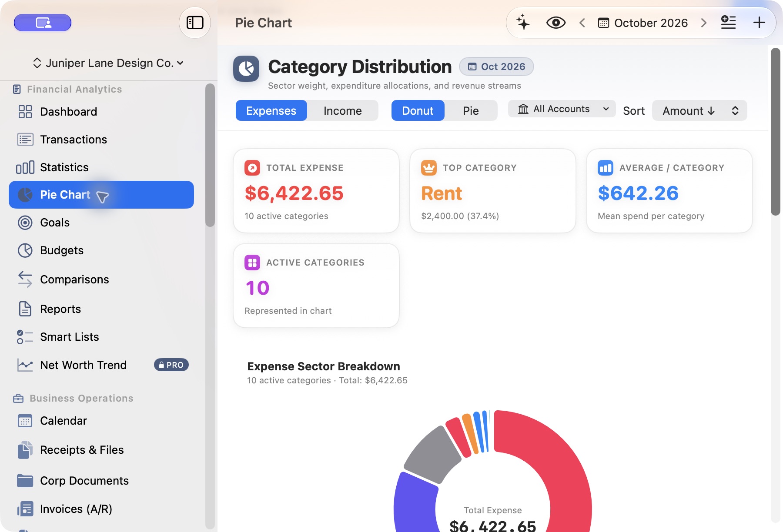Image resolution: width=783 pixels, height=532 pixels.
Task: Open the October 2026 date picker
Action: pyautogui.click(x=643, y=23)
